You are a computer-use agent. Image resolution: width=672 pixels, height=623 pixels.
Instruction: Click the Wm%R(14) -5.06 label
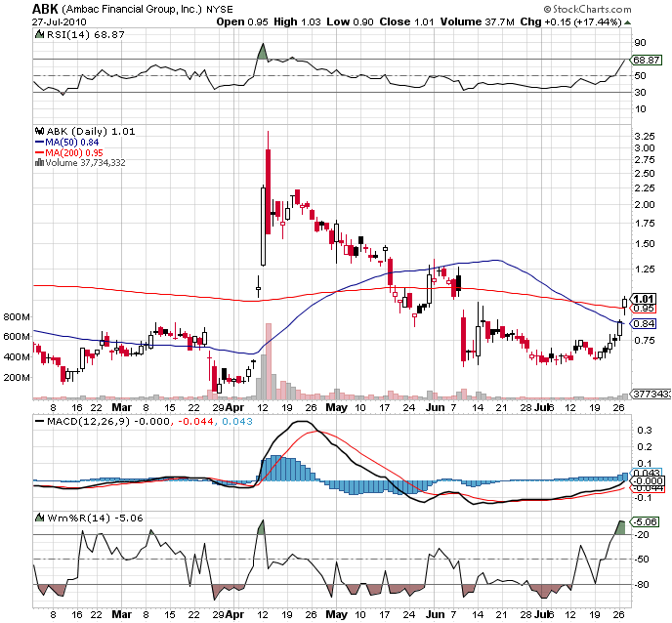point(95,518)
